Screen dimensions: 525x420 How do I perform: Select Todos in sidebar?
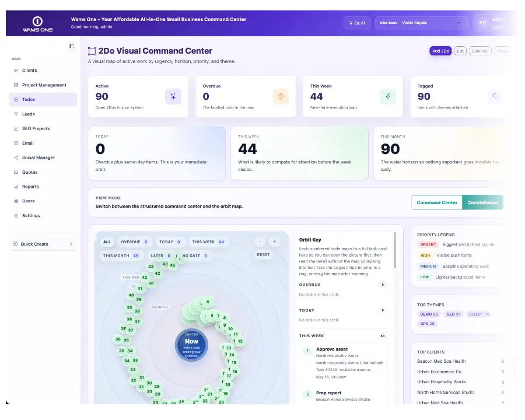(43, 100)
